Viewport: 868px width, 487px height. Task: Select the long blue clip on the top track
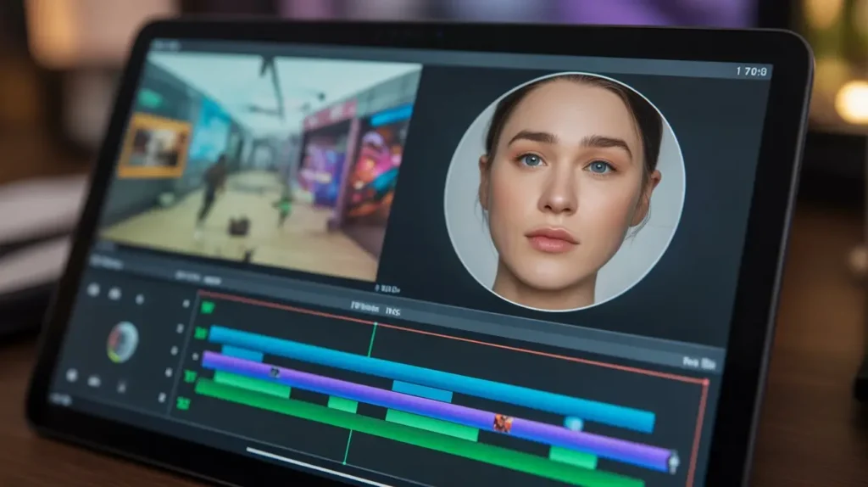[431, 379]
